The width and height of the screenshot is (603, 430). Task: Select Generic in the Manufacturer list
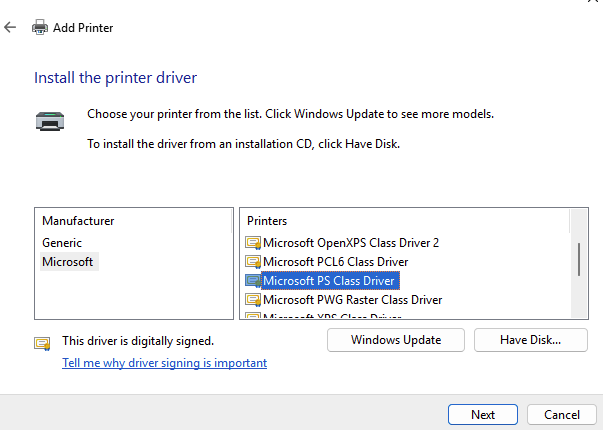(x=62, y=242)
